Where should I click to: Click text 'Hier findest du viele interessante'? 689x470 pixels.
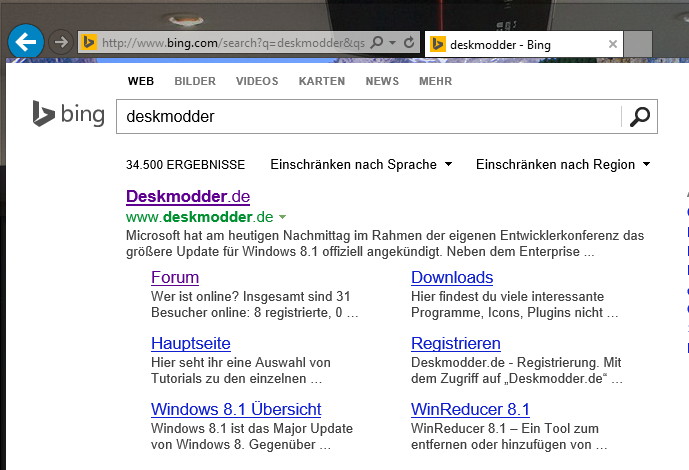coord(508,296)
